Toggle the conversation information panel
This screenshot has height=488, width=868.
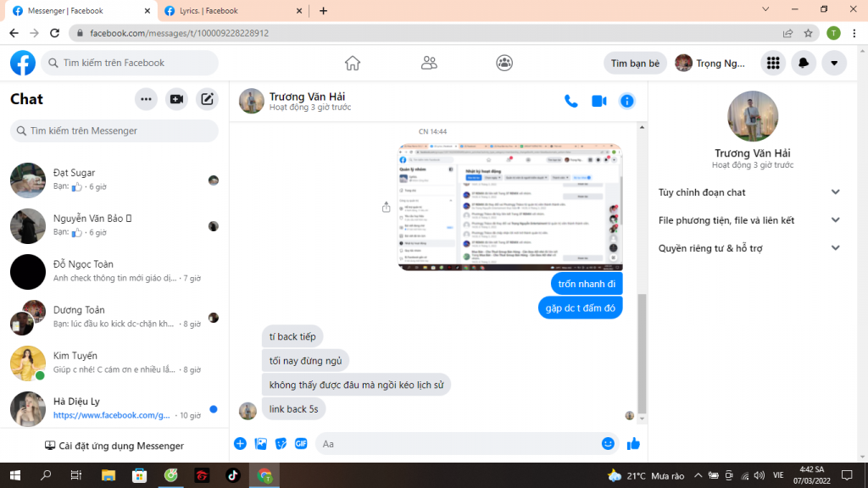pyautogui.click(x=627, y=101)
